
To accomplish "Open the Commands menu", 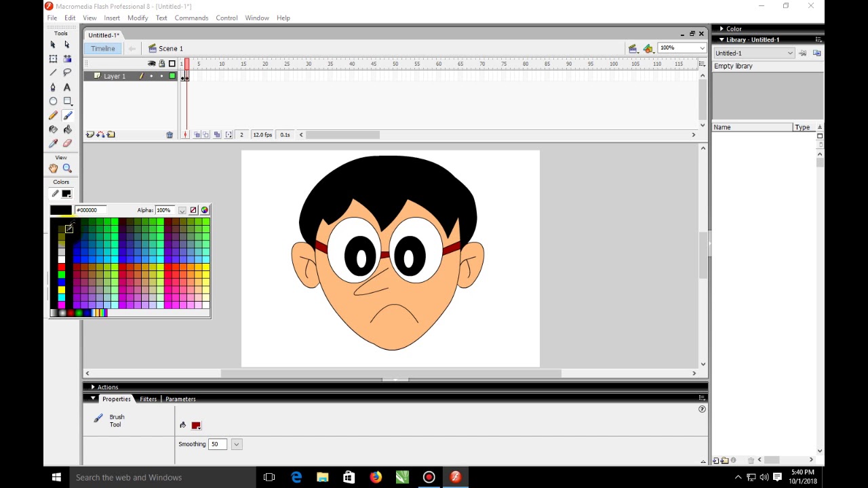I will (191, 18).
